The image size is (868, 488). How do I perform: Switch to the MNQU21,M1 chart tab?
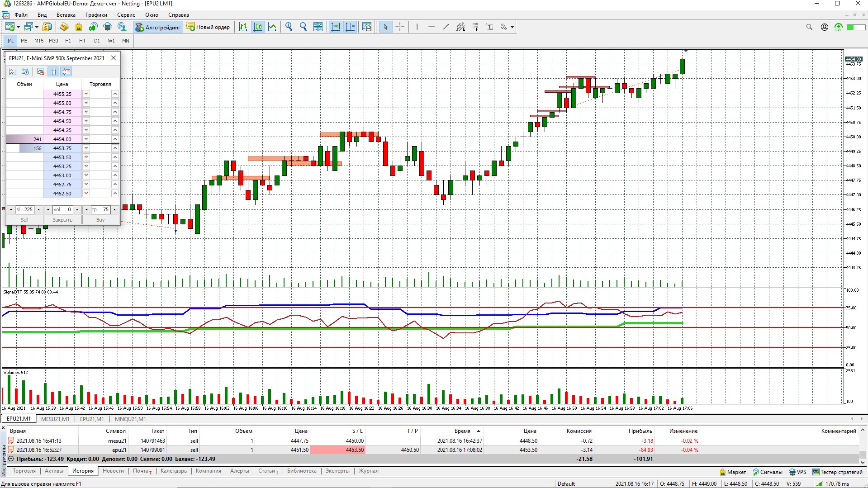[130, 419]
